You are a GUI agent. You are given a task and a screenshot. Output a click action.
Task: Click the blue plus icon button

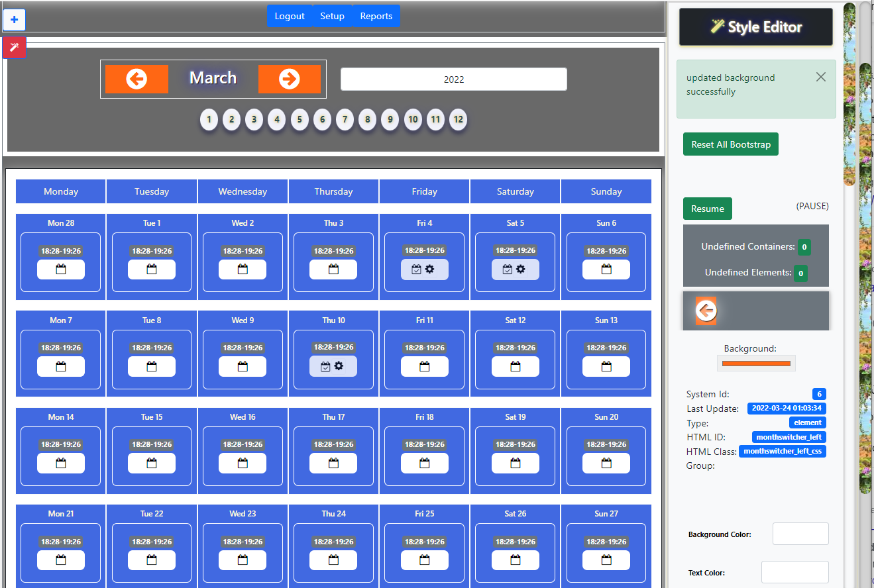coord(15,20)
